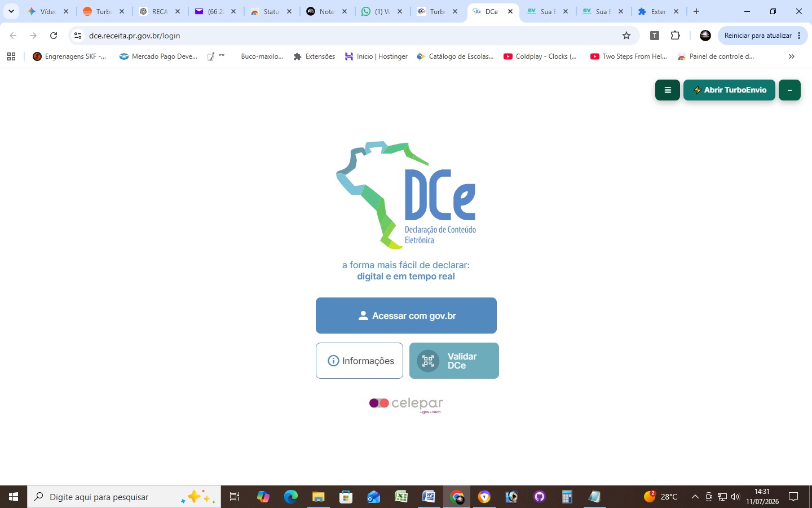Viewport: 812px width, 508px height.
Task: Launch Copilot from the taskbar
Action: tap(263, 497)
